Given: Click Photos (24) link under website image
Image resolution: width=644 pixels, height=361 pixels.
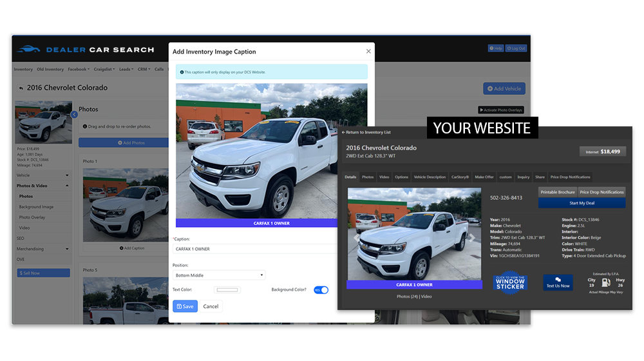Looking at the screenshot, I should click(x=407, y=297).
